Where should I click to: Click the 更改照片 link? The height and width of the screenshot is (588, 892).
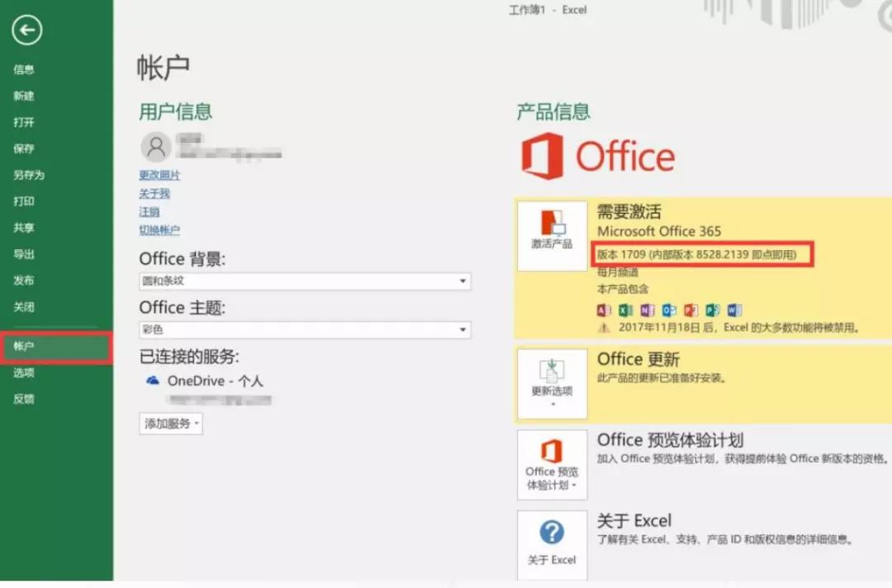pyautogui.click(x=159, y=175)
